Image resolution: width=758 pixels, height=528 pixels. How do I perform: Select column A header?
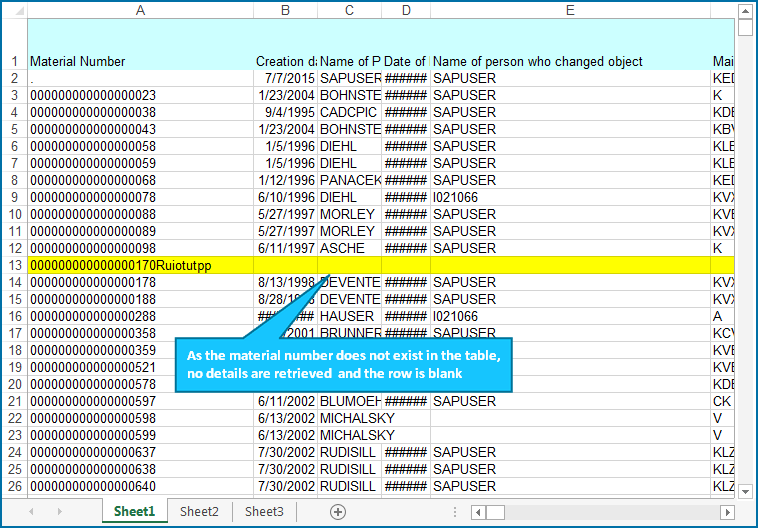[140, 10]
